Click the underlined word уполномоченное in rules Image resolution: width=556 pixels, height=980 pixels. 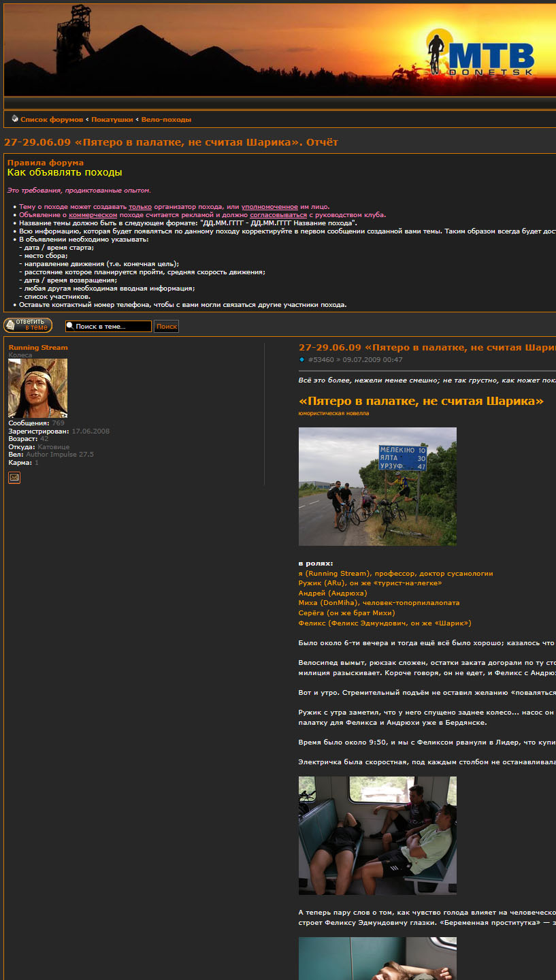coord(269,206)
